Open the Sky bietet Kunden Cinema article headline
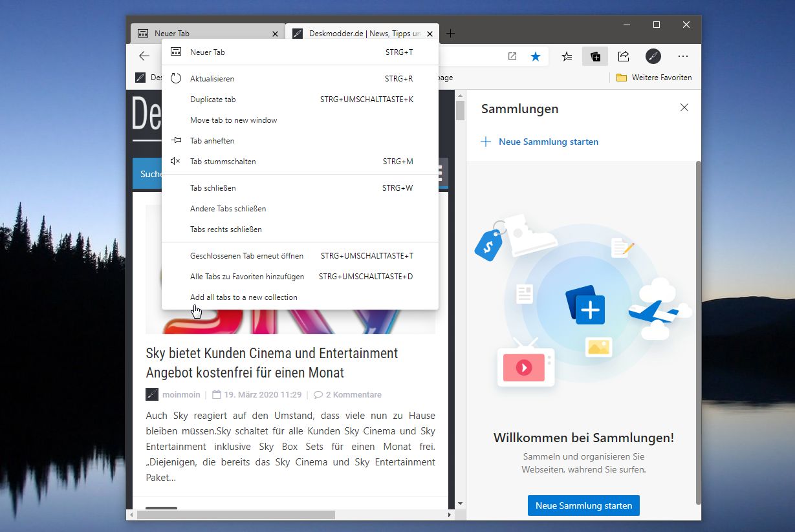Screen dimensions: 795x532 coord(272,363)
